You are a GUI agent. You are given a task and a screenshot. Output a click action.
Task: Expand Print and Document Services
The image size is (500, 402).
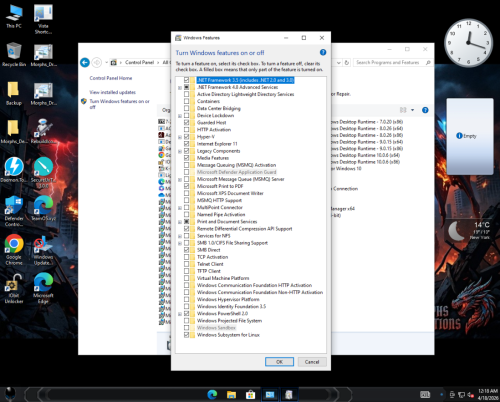180,222
